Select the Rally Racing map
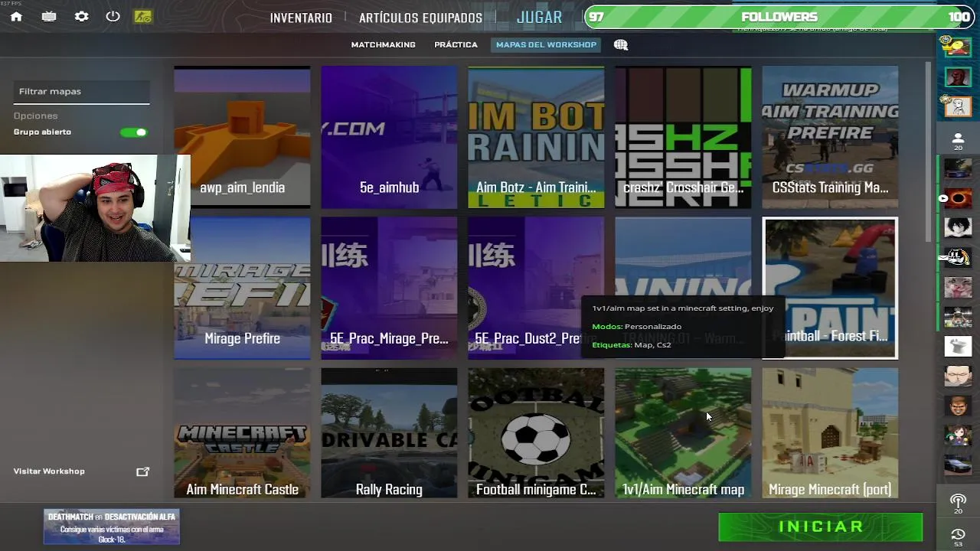Screen dimensions: 980x551 pyautogui.click(x=389, y=433)
